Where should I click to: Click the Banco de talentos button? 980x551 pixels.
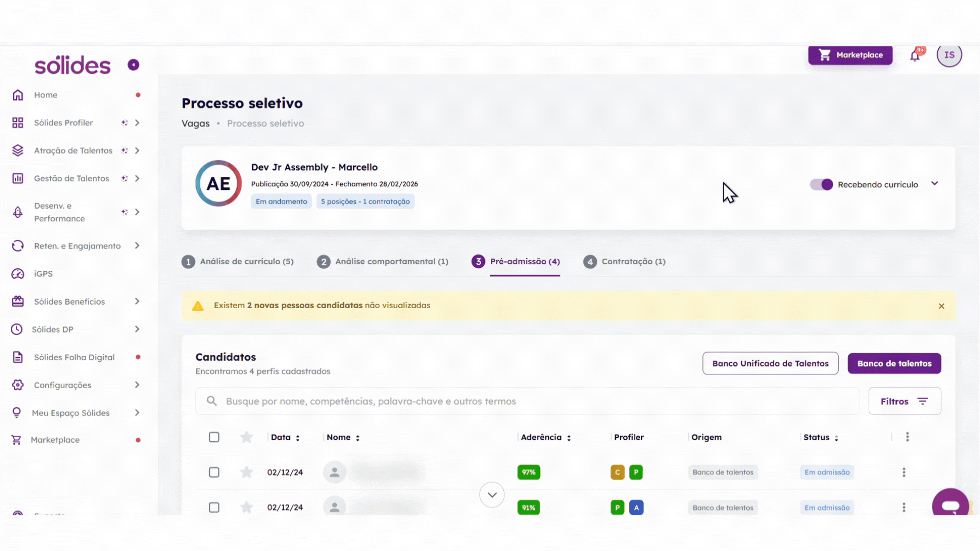coord(894,364)
